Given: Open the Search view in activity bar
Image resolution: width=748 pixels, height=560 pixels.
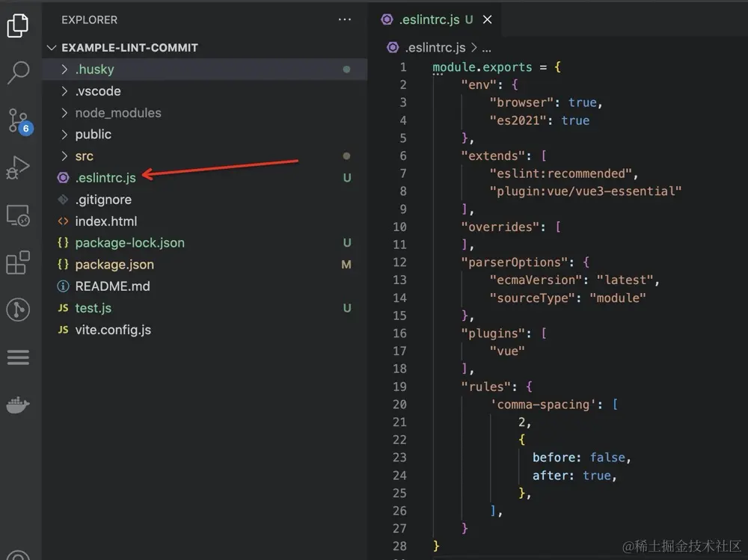Looking at the screenshot, I should (x=19, y=73).
